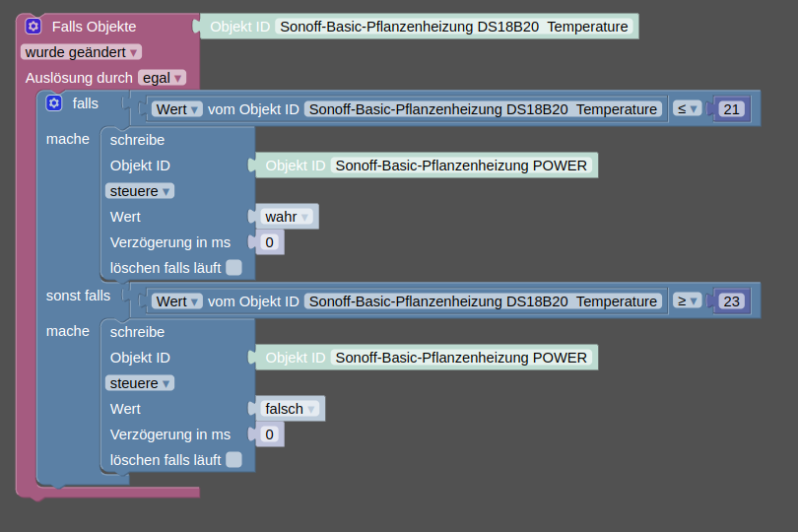Open the ≤ comparison operator dropdown
Viewport: 798px width, 532px height.
click(x=687, y=109)
